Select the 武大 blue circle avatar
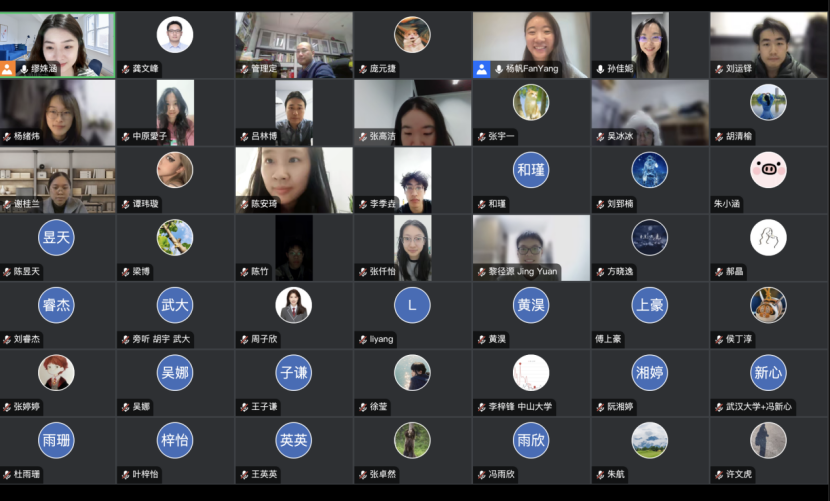Image resolution: width=830 pixels, height=501 pixels. pyautogui.click(x=175, y=305)
